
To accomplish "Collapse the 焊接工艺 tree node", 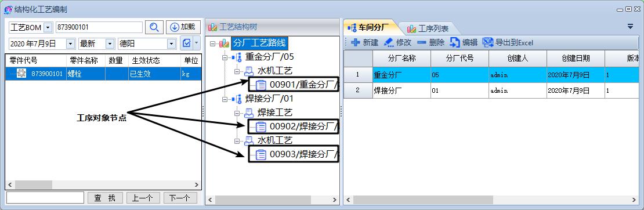I will pos(237,113).
